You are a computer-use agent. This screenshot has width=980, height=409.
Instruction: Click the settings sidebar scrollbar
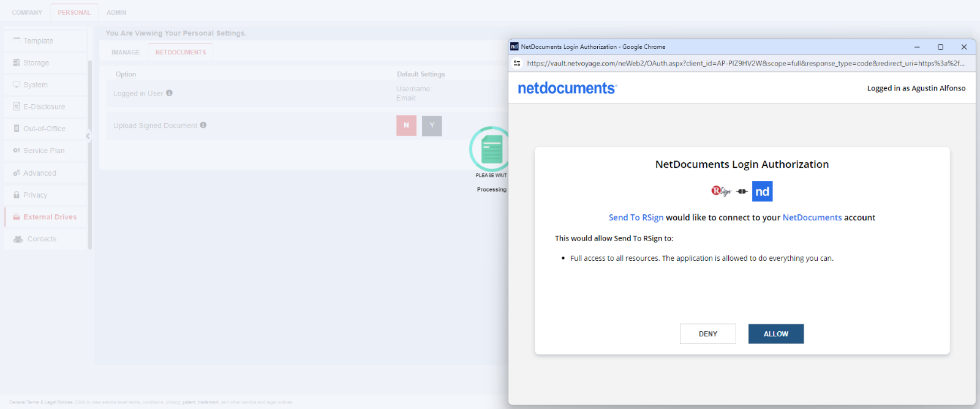pos(90,154)
